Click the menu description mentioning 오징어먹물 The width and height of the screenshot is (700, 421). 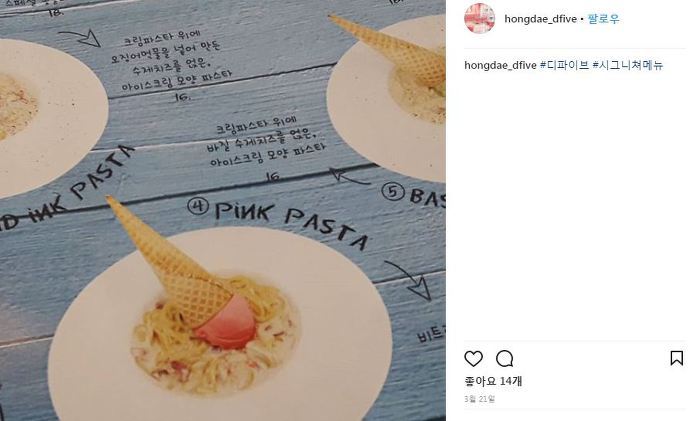[171, 63]
